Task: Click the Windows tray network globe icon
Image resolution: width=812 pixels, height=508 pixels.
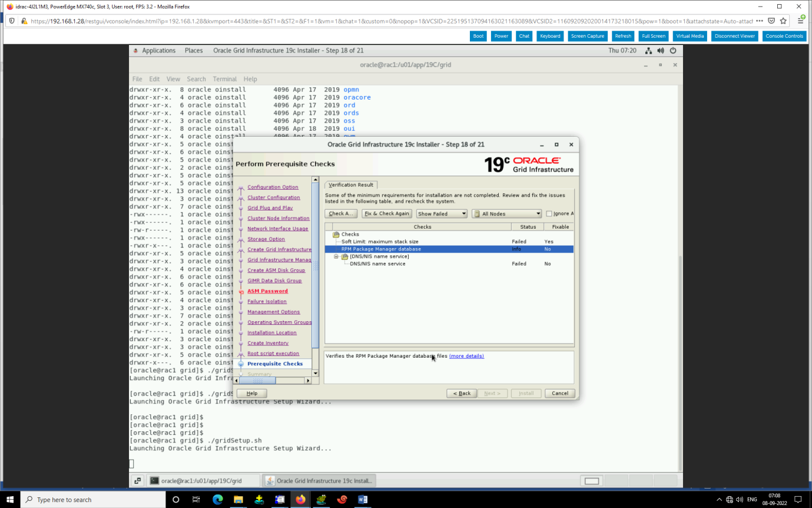Action: click(x=730, y=499)
